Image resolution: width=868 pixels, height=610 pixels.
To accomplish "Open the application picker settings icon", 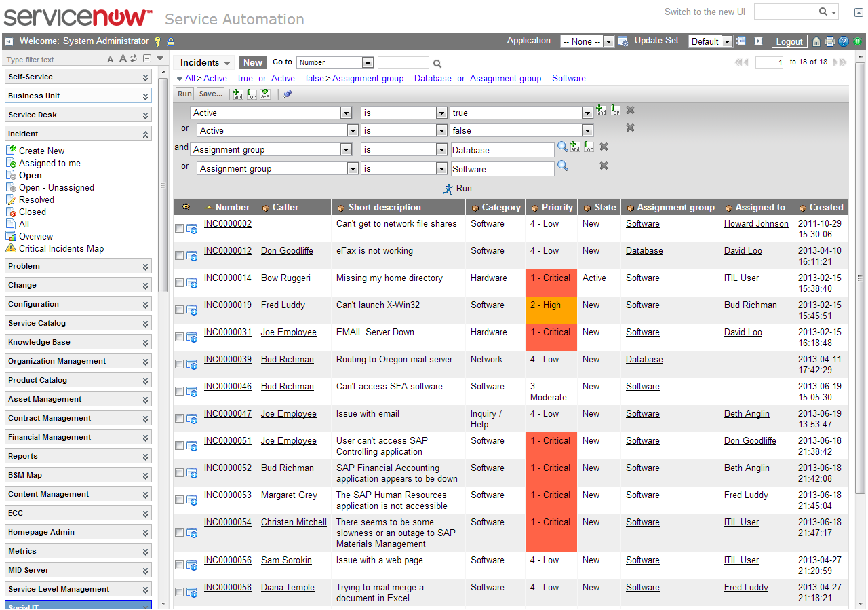I will tap(623, 41).
